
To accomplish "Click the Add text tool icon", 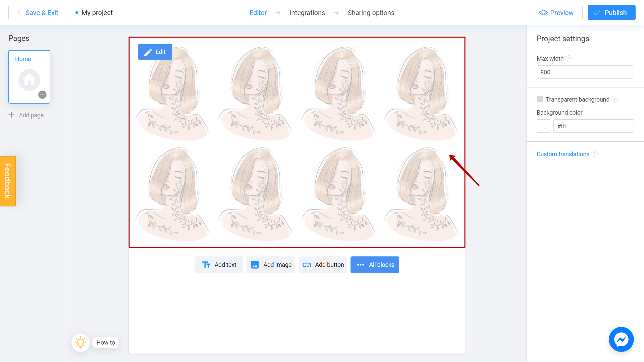I will pos(206,265).
